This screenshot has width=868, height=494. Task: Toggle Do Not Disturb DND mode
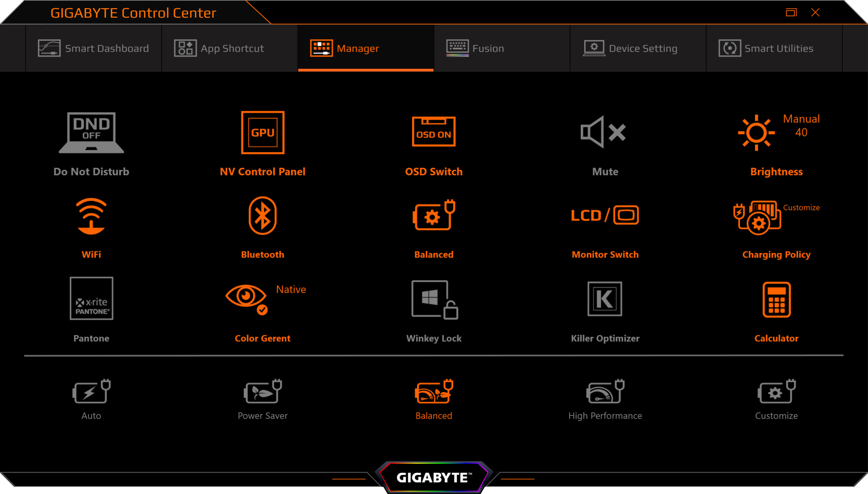pyautogui.click(x=91, y=133)
